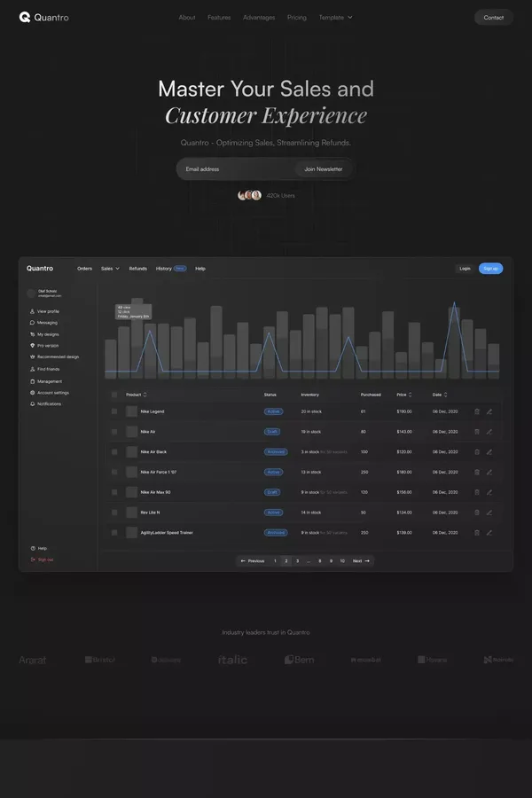Click the Management clipboard icon
Screen dimensions: 532x798
click(32, 381)
